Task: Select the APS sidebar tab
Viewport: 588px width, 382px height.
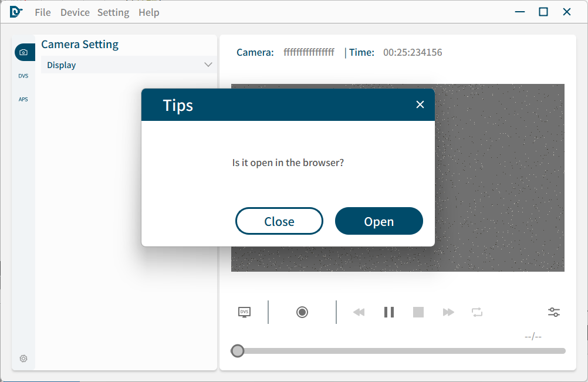Action: click(x=23, y=99)
